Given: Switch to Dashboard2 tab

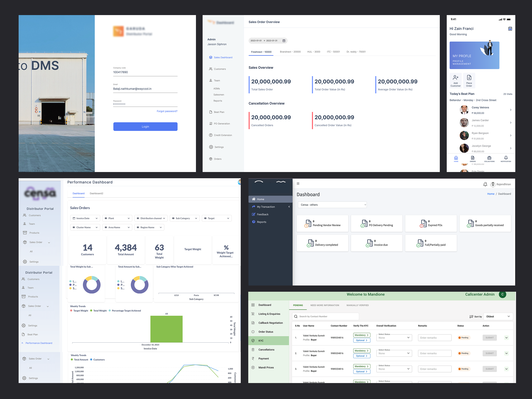Looking at the screenshot, I should (96, 193).
